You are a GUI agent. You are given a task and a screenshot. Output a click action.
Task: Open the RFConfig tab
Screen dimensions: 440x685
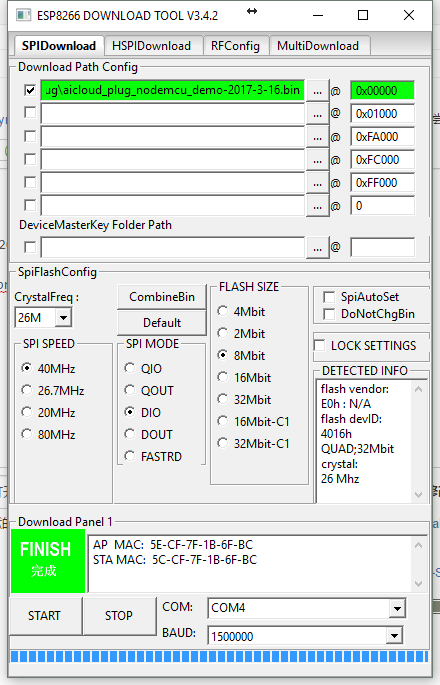[x=235, y=46]
